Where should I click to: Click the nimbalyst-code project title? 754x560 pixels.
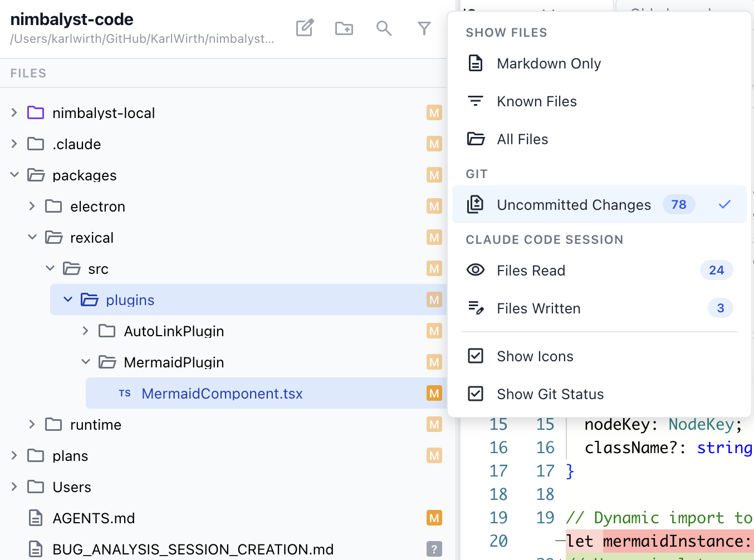[x=72, y=19]
